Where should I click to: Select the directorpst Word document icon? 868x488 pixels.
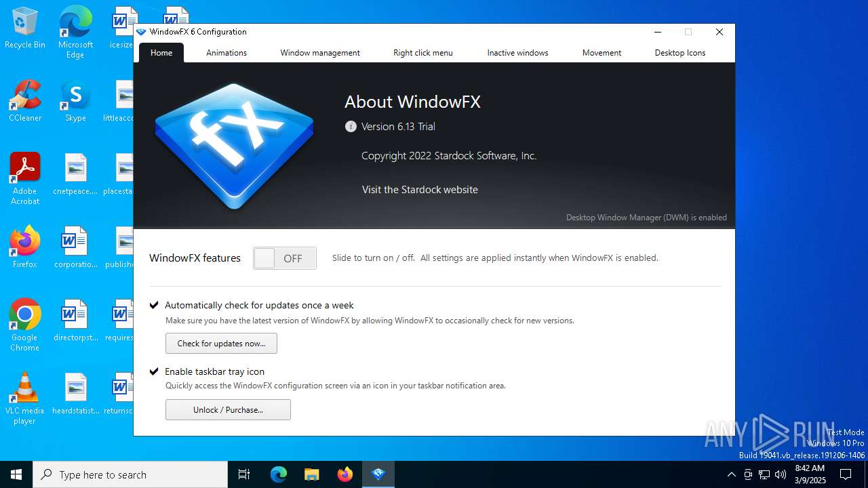pyautogui.click(x=75, y=321)
